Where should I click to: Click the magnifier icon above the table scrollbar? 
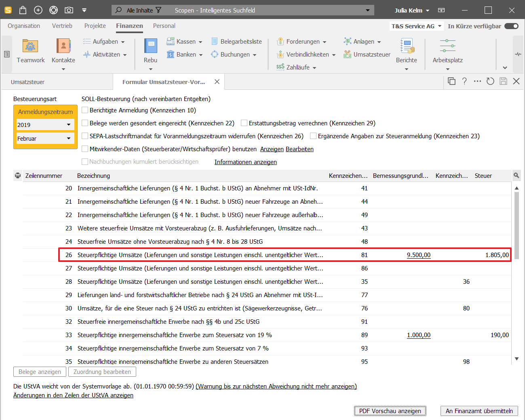pos(516,175)
